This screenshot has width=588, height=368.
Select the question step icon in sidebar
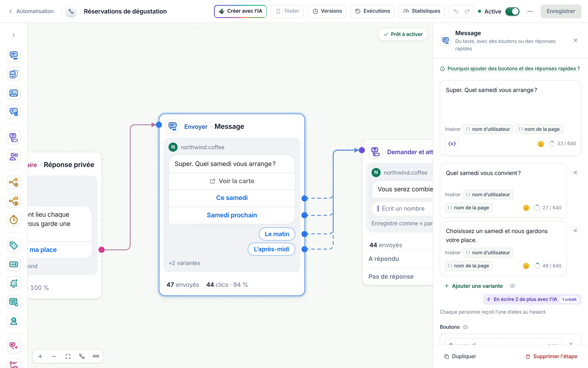[14, 138]
